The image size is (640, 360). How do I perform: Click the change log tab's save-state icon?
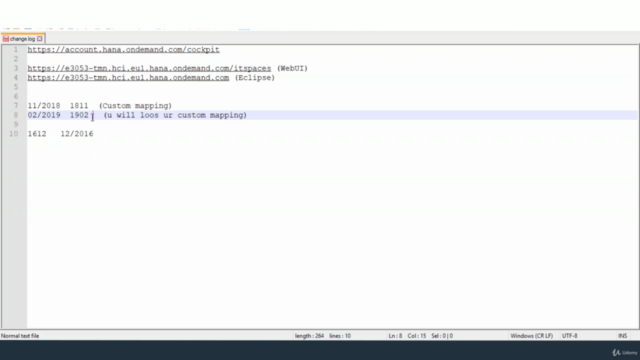coord(6,39)
